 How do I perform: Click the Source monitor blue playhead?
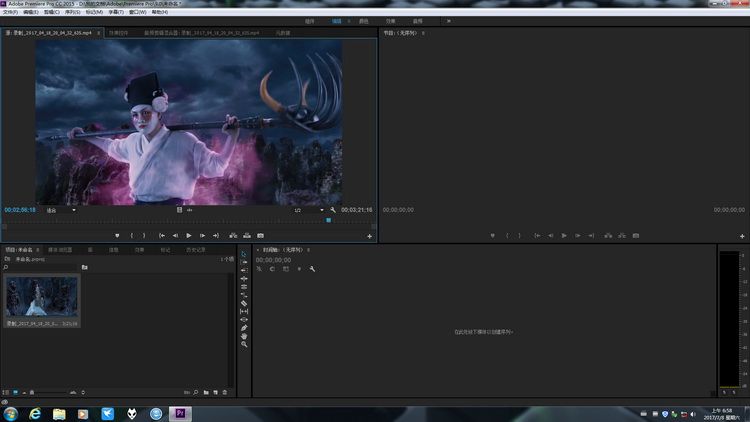tap(329, 220)
